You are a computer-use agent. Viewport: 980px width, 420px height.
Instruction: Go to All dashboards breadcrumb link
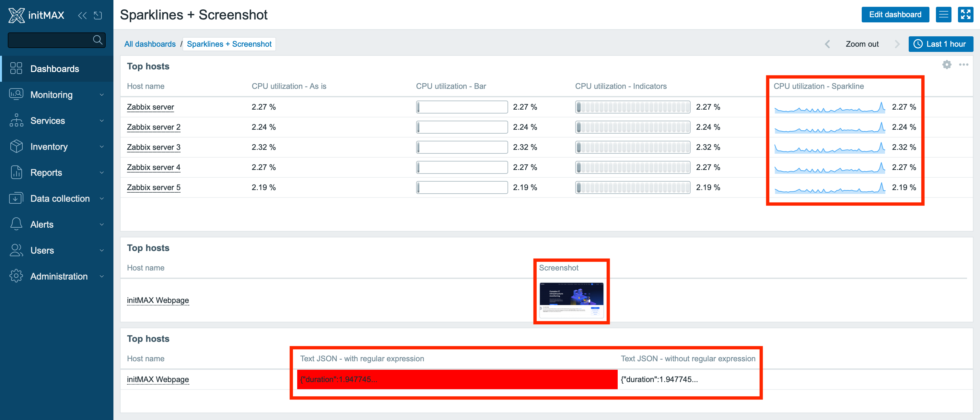tap(150, 44)
